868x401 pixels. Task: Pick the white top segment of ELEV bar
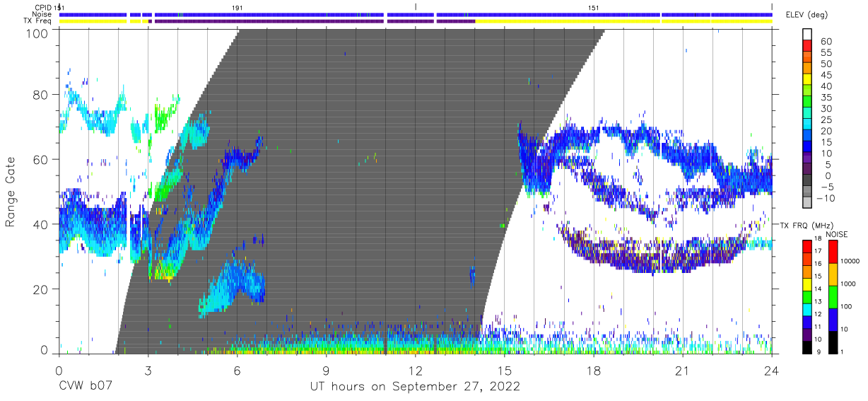click(808, 35)
